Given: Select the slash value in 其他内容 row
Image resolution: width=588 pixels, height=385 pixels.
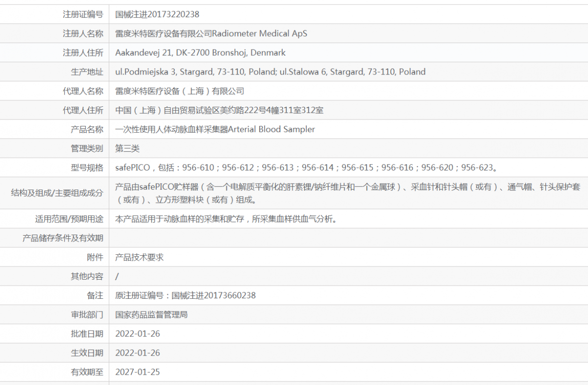Looking at the screenshot, I should coord(117,276).
